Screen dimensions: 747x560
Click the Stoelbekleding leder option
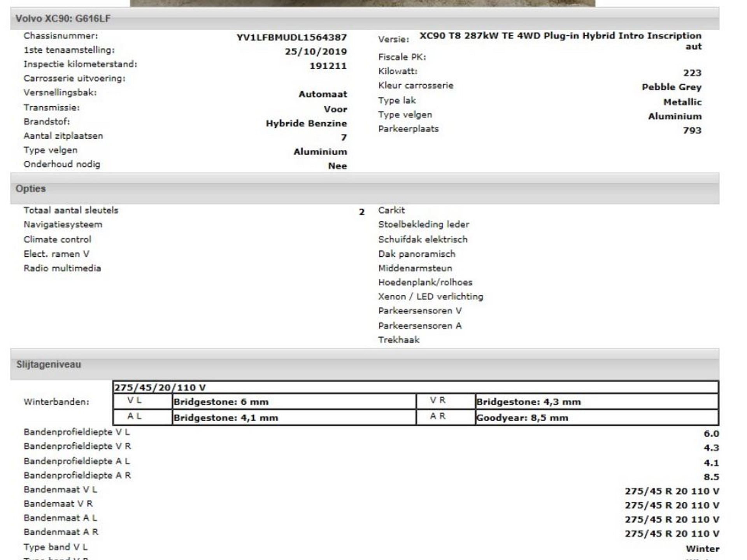[424, 224]
